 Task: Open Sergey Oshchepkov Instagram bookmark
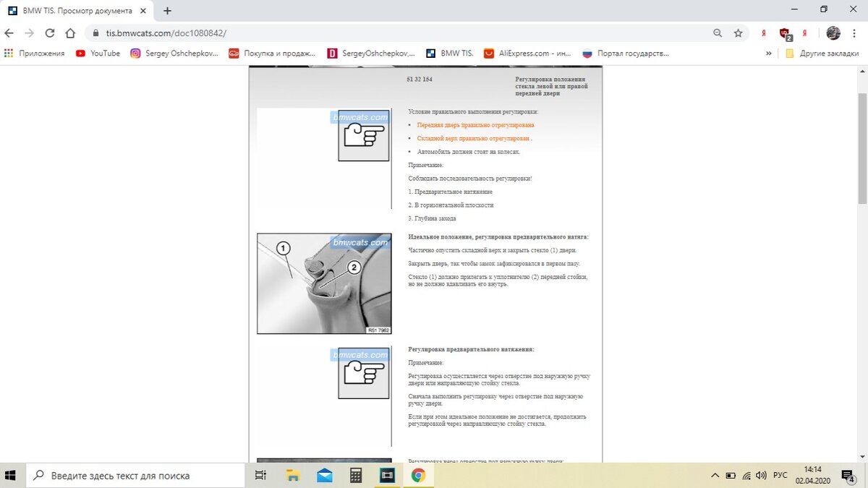[x=174, y=53]
